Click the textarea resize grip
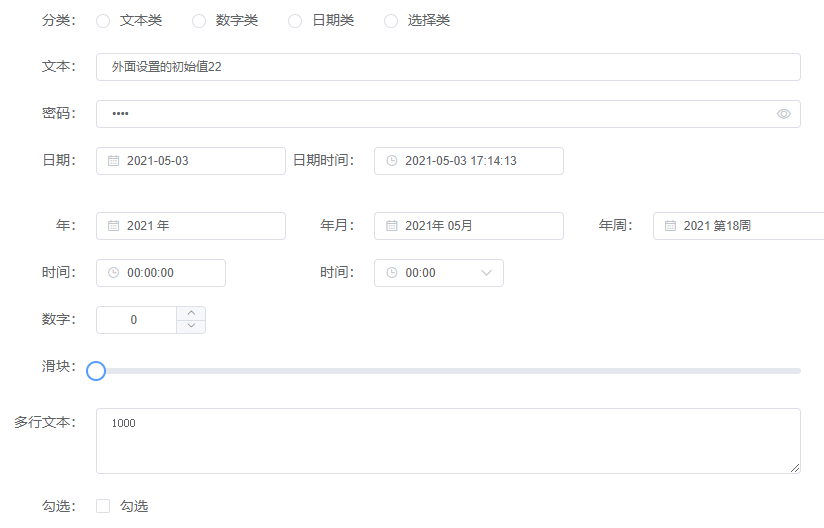This screenshot has height=528, width=824. 795,468
